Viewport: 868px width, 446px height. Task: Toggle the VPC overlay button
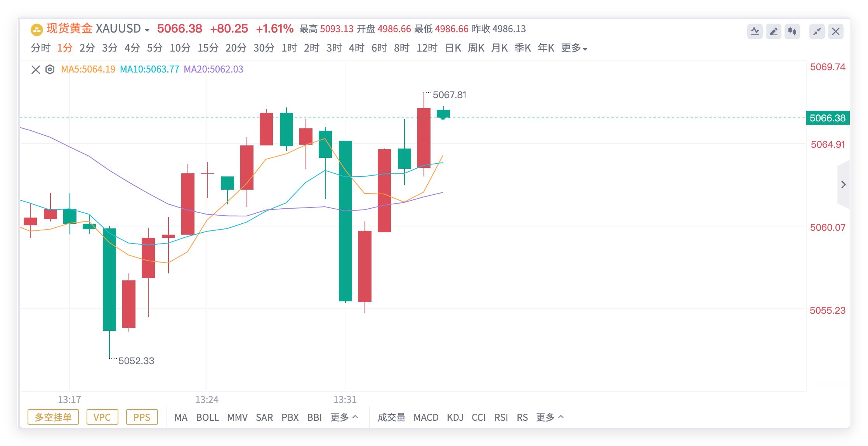coord(102,417)
